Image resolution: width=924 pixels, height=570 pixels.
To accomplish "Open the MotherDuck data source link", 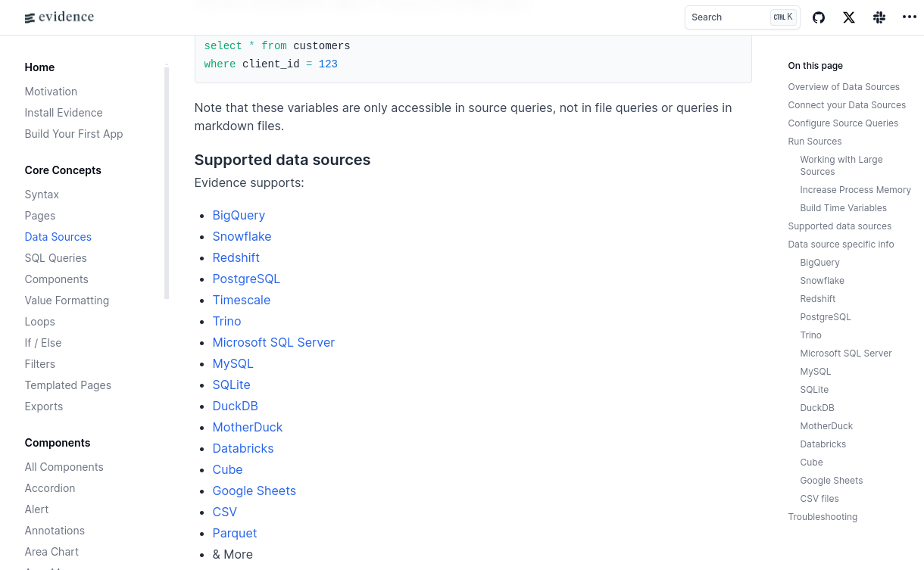I will [x=248, y=427].
